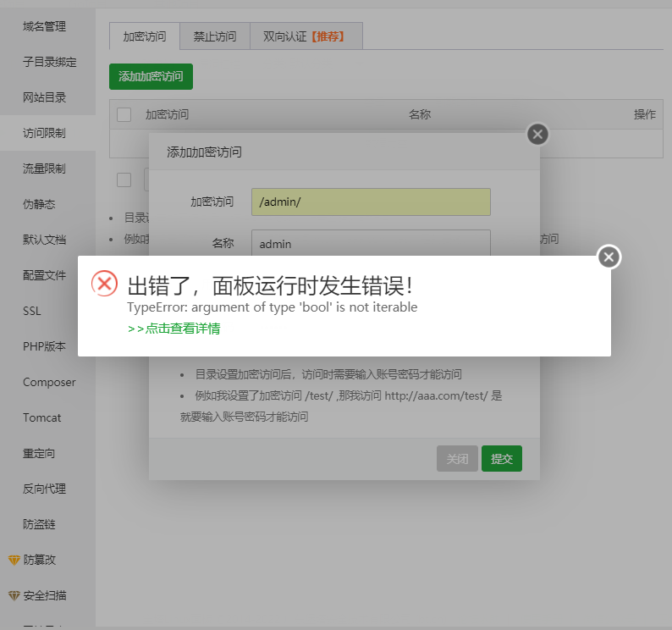672x630 pixels.
Task: Go to PHP版本 in the sidebar
Action: click(x=44, y=346)
